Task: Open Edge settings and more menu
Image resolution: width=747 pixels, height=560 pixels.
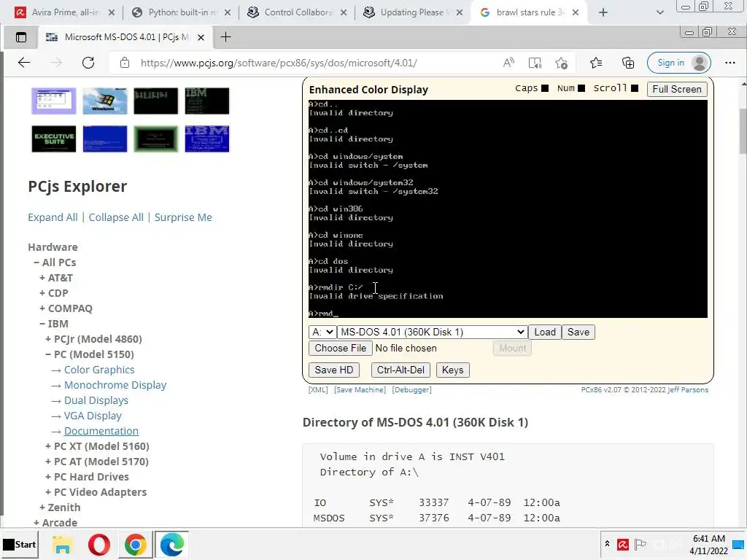Action: 729,63
